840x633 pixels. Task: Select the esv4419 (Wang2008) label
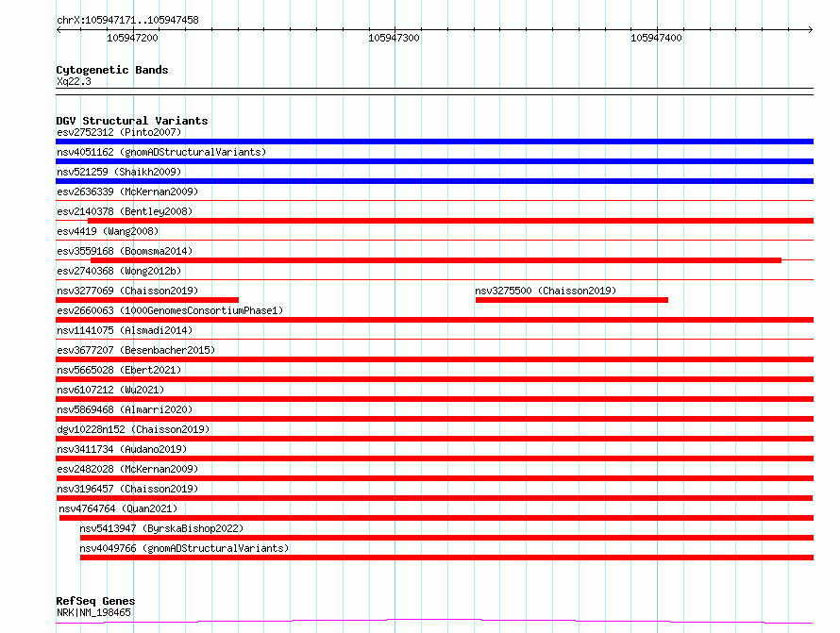click(108, 231)
